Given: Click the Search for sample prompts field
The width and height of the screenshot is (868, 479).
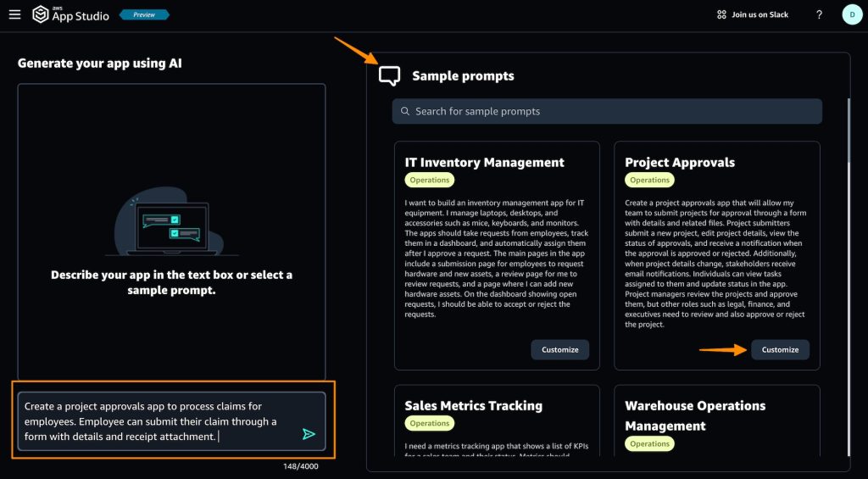Looking at the screenshot, I should point(606,111).
